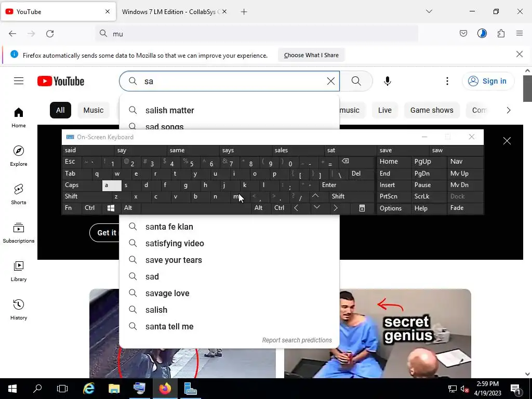Open Firefox application hamburger menu

[x=520, y=33]
